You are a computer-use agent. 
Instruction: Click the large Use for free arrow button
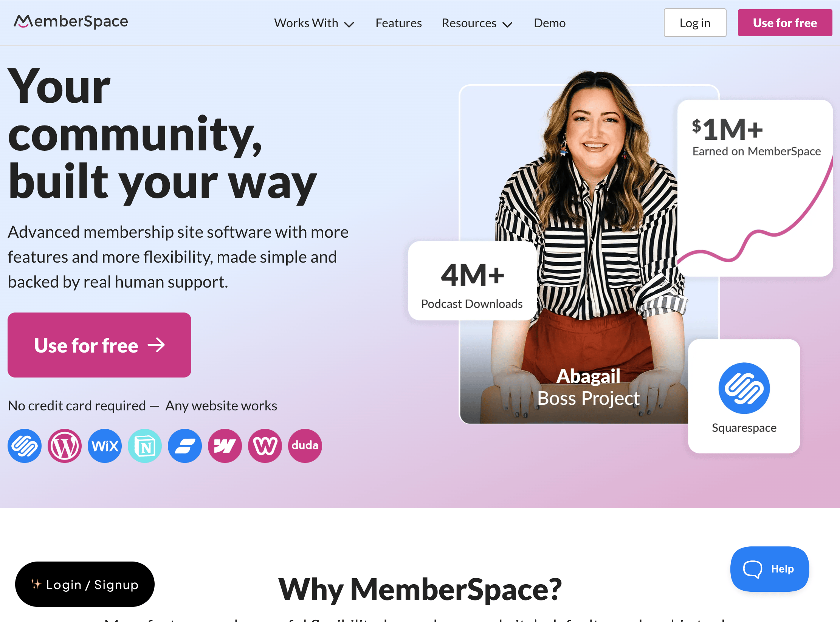[x=99, y=345]
